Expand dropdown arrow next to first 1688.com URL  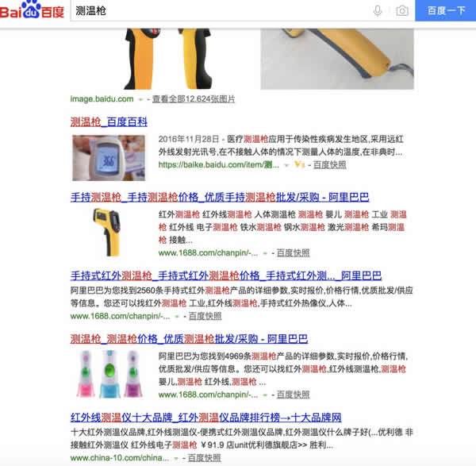(265, 253)
